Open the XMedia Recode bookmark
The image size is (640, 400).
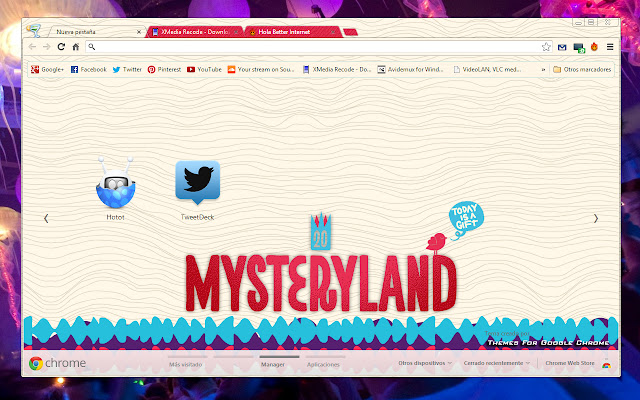coord(337,70)
